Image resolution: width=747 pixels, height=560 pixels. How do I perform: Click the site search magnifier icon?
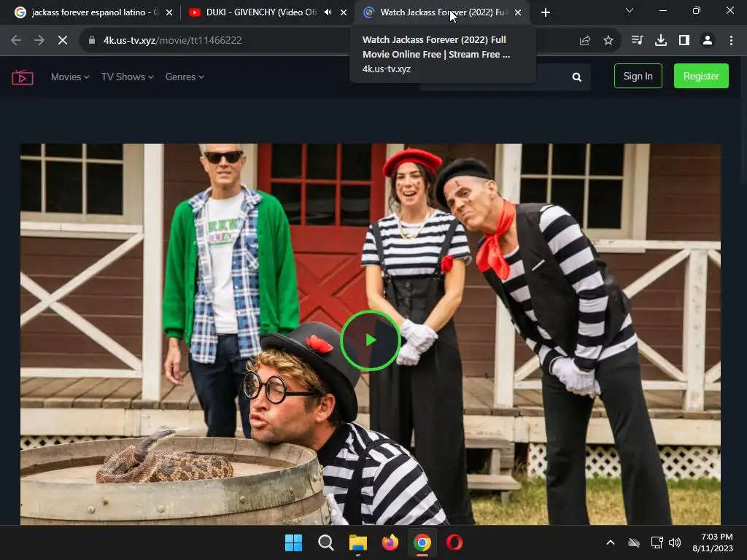pyautogui.click(x=576, y=77)
